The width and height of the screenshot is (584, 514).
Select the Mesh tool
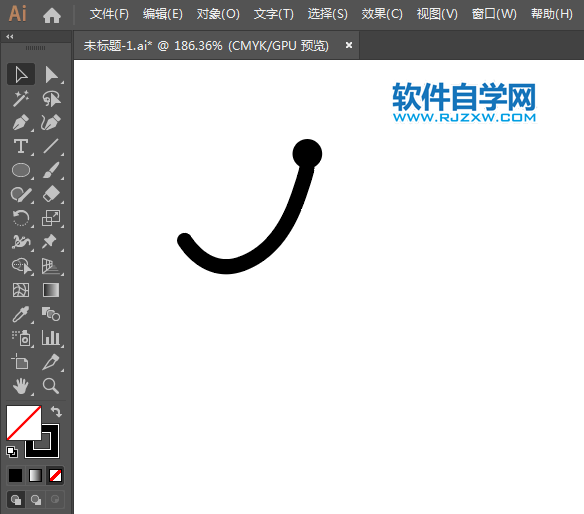(21, 290)
